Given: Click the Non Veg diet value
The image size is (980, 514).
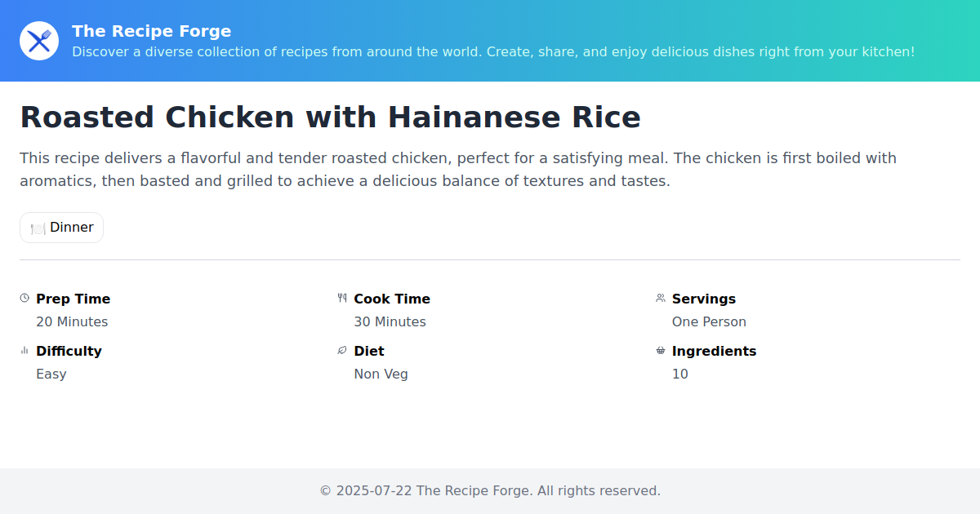Looking at the screenshot, I should pos(381,374).
